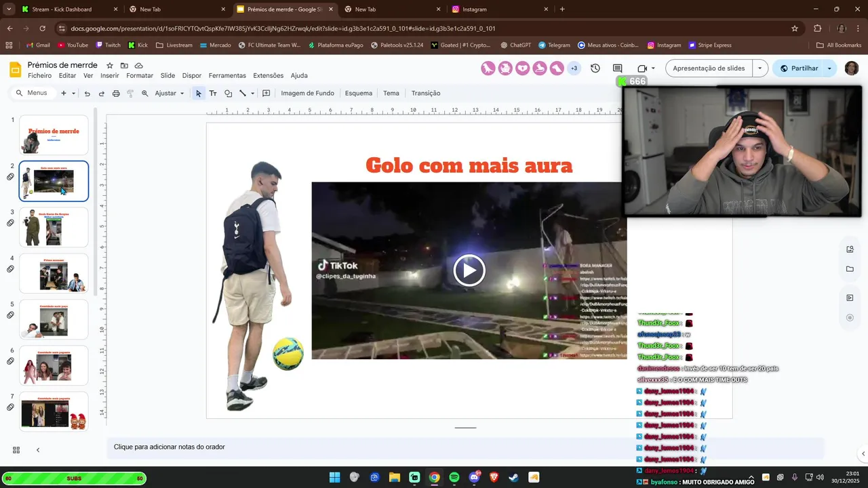The height and width of the screenshot is (488, 868).
Task: Open the Editar menu
Action: tap(67, 76)
